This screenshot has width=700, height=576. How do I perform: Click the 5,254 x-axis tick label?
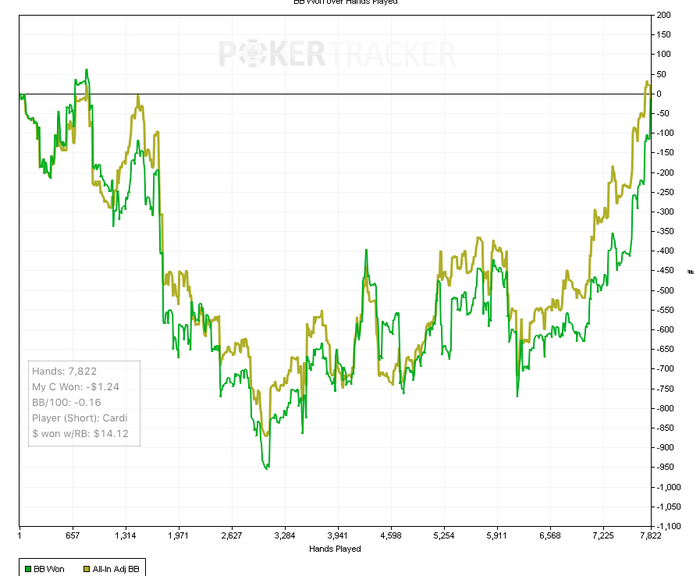tap(443, 535)
